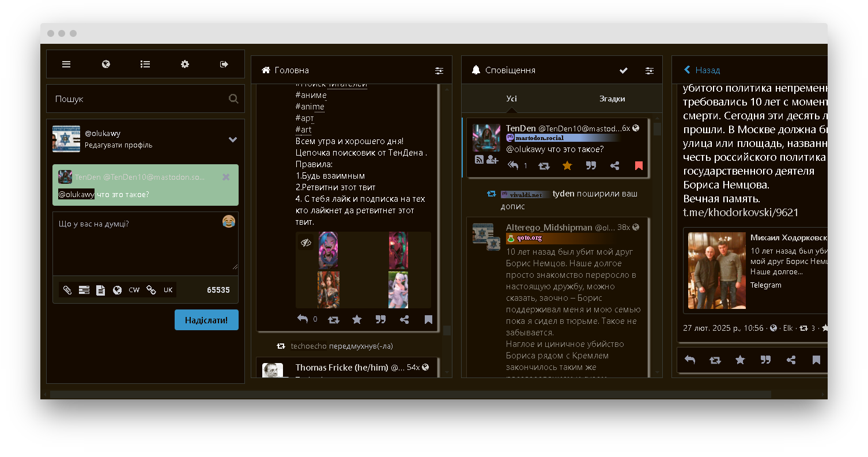Boost the anime post in Головна
The width and height of the screenshot is (868, 457).
coord(334,319)
